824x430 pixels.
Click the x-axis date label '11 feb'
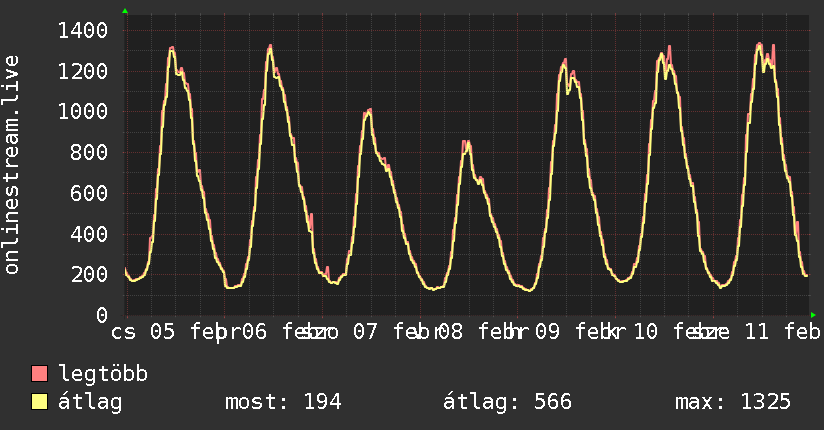[783, 332]
